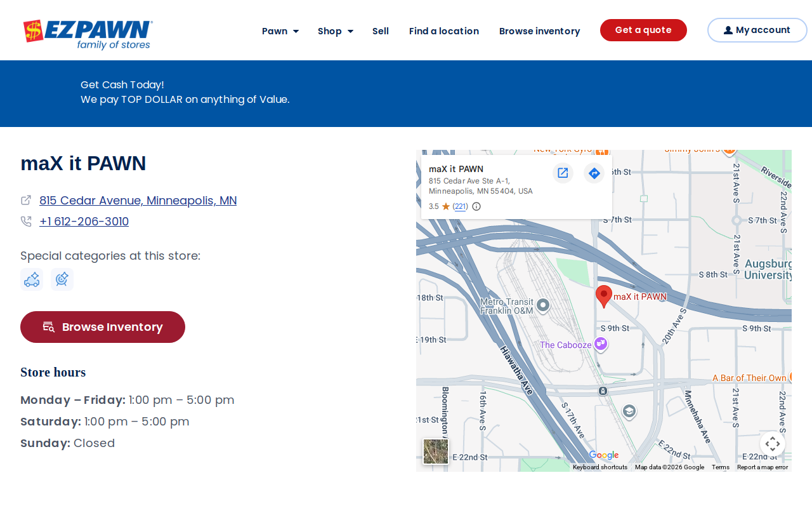Click the rating info icon on map card

pos(476,206)
